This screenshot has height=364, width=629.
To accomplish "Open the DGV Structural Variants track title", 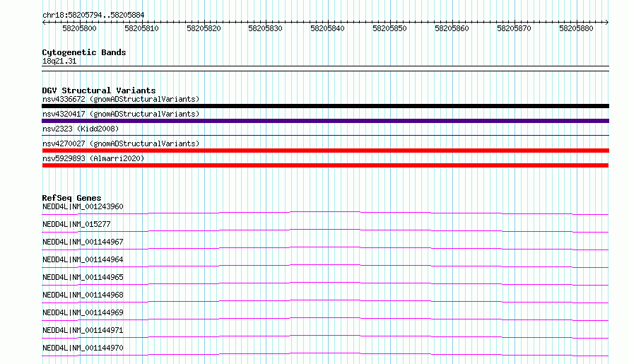I will coord(99,90).
